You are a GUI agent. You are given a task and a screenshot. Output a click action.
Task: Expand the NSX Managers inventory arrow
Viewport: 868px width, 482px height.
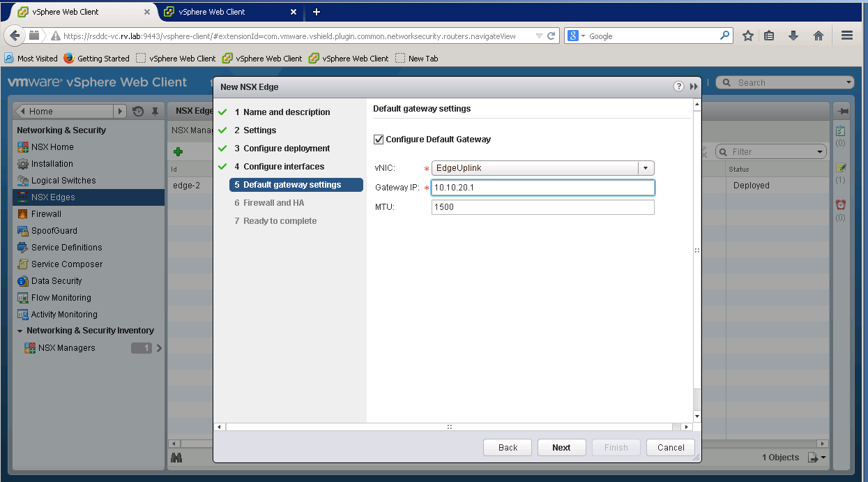(159, 348)
